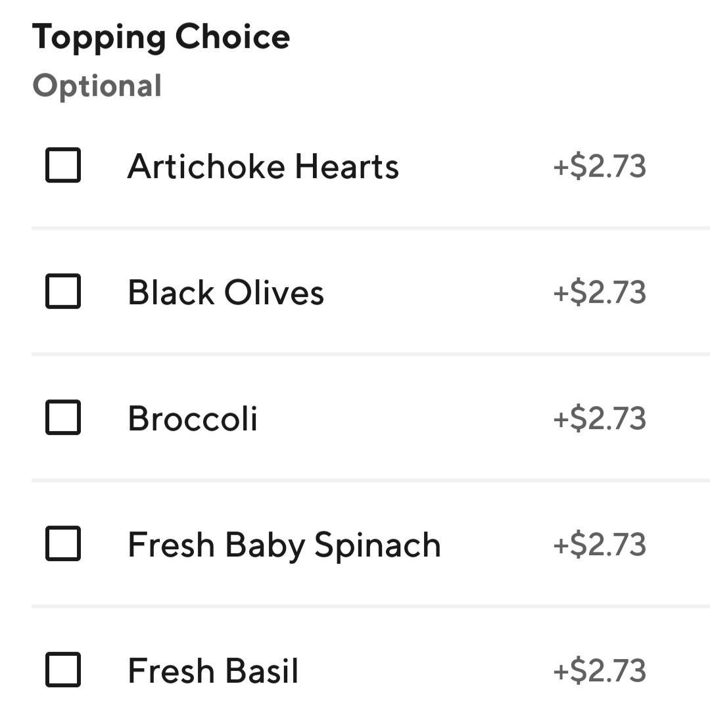This screenshot has width=710, height=728.
Task: Click the Broccoli label text
Action: (193, 419)
